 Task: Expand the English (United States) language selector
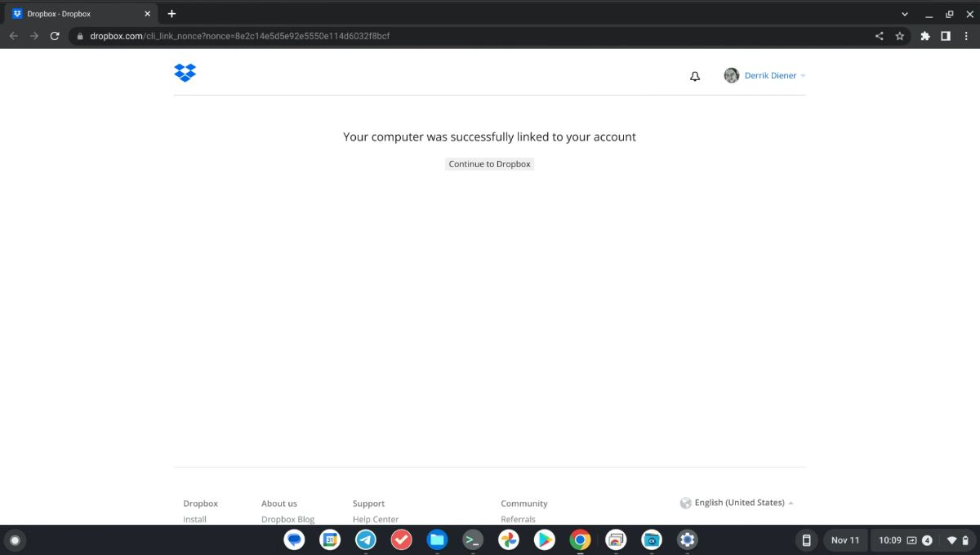tap(737, 502)
